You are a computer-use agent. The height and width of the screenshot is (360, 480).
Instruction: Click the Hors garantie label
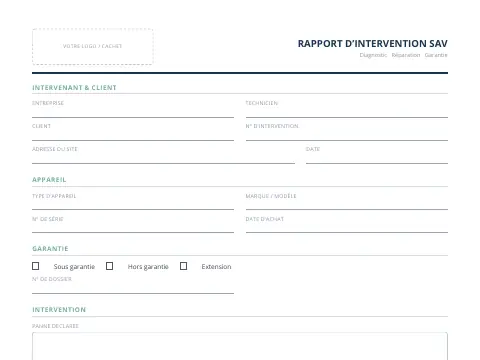[148, 267]
